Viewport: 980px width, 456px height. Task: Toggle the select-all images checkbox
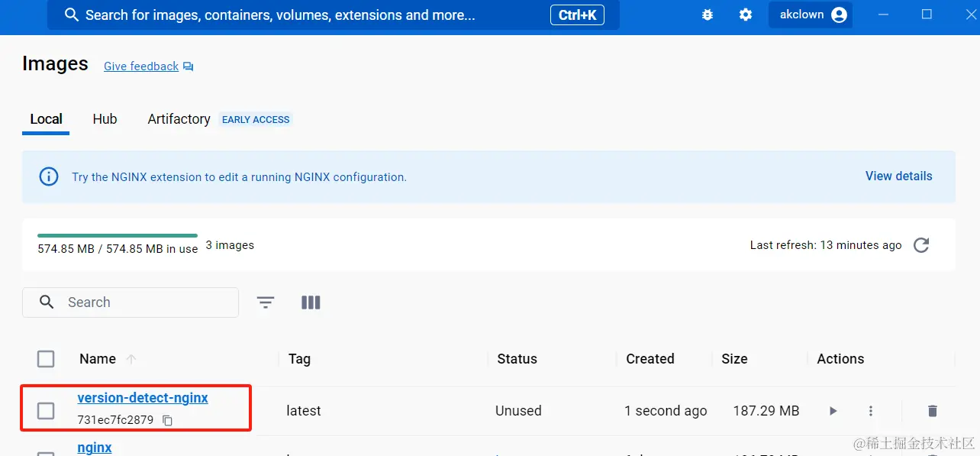[46, 359]
